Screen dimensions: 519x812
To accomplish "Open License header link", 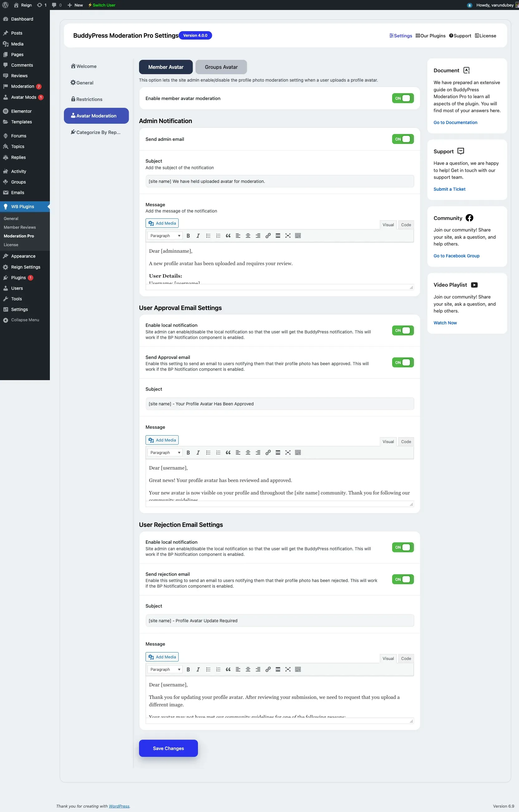I will click(485, 36).
